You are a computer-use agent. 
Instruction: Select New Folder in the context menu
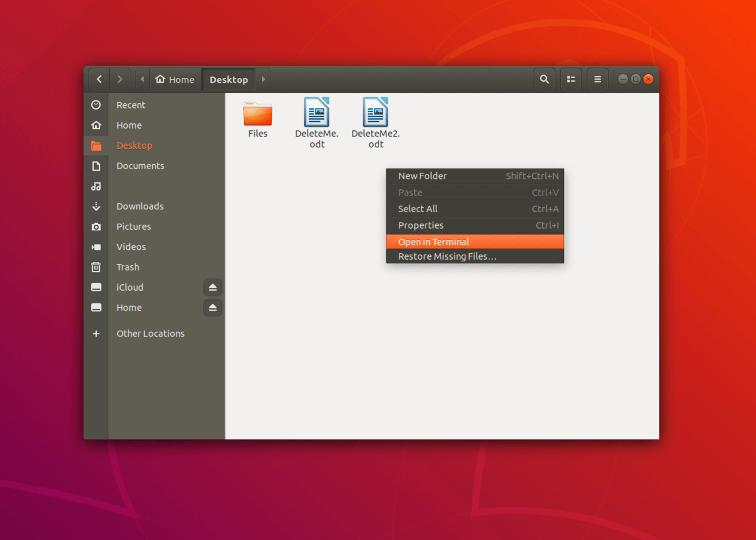tap(422, 176)
